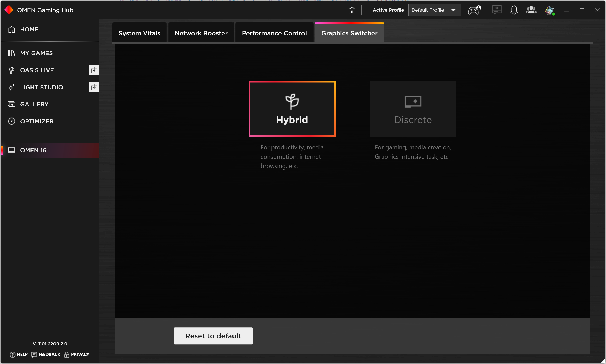Screen dimensions: 606x364
Task: Open the Home page via the house icon
Action: [352, 10]
